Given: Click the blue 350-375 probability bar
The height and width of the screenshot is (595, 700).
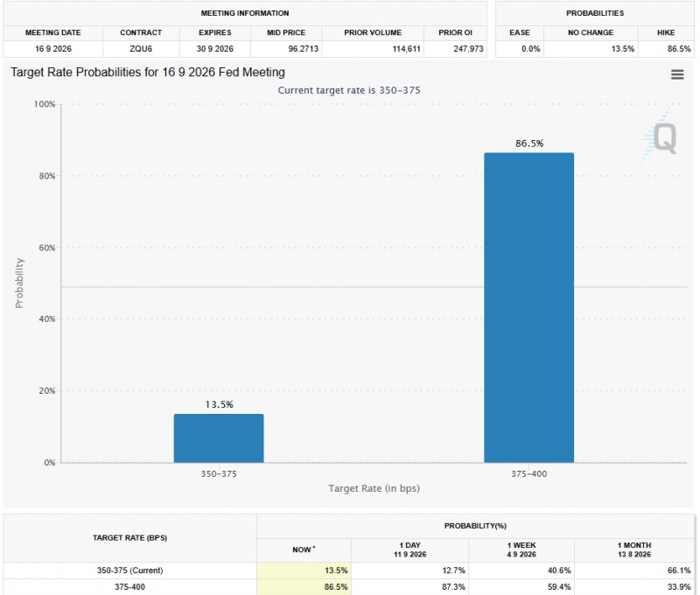Looking at the screenshot, I should 219,437.
